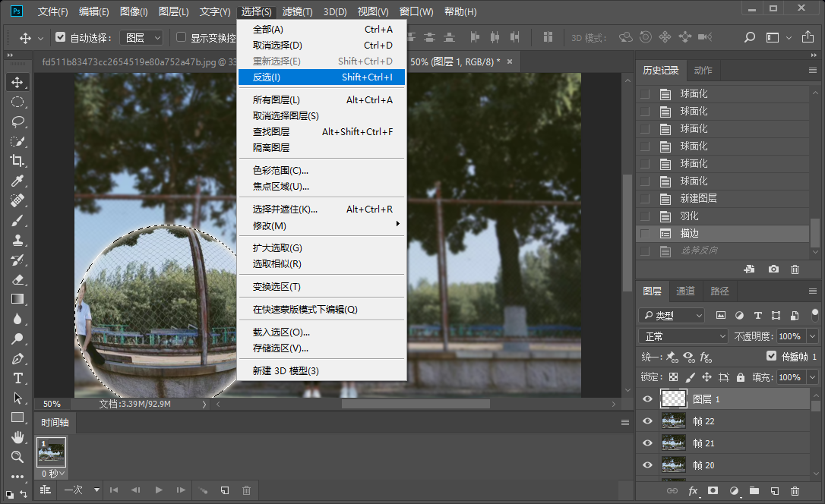
Task: Choose 反选(I) from Select menu
Action: tap(322, 77)
